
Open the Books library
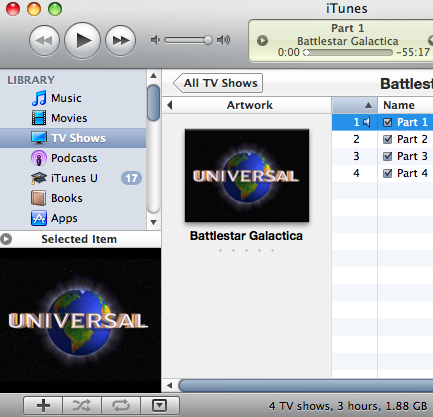(67, 198)
